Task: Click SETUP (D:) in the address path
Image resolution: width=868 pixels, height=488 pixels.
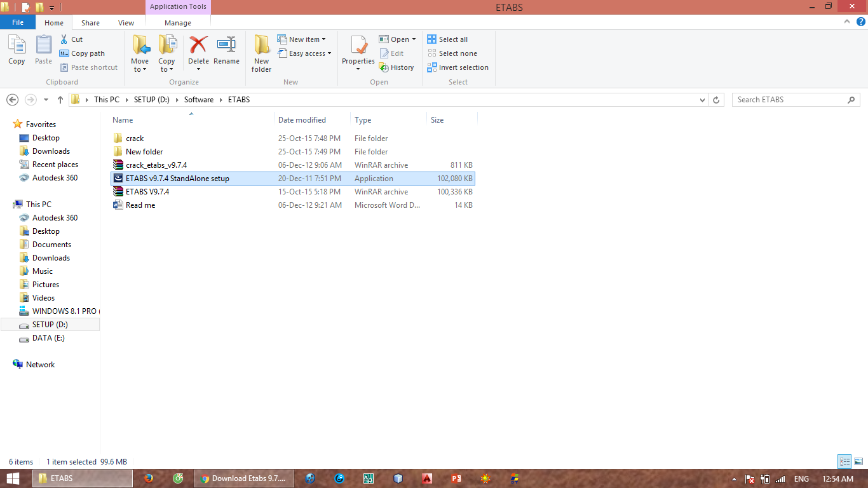Action: tap(153, 100)
